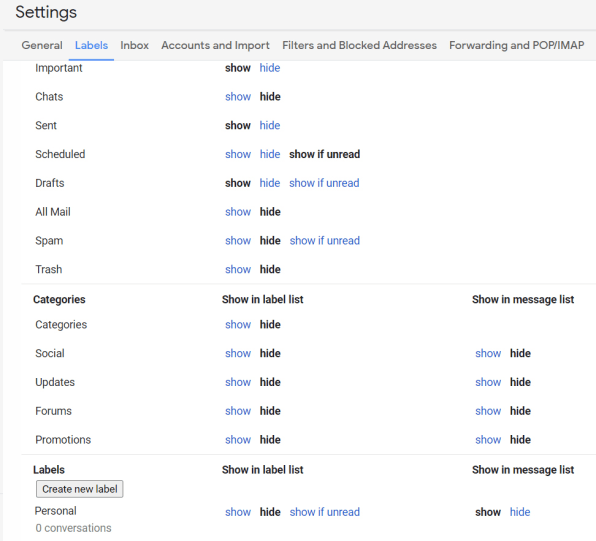Show Social in message list

pos(488,354)
